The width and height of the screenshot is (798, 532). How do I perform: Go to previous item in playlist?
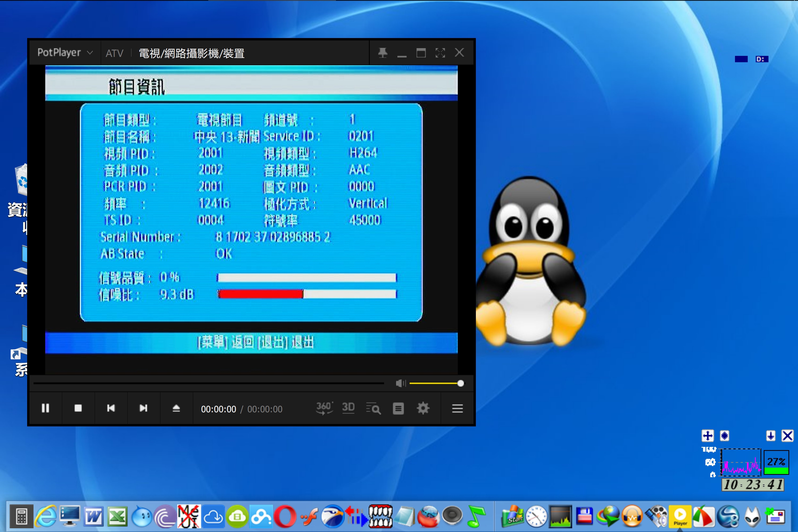coord(111,408)
